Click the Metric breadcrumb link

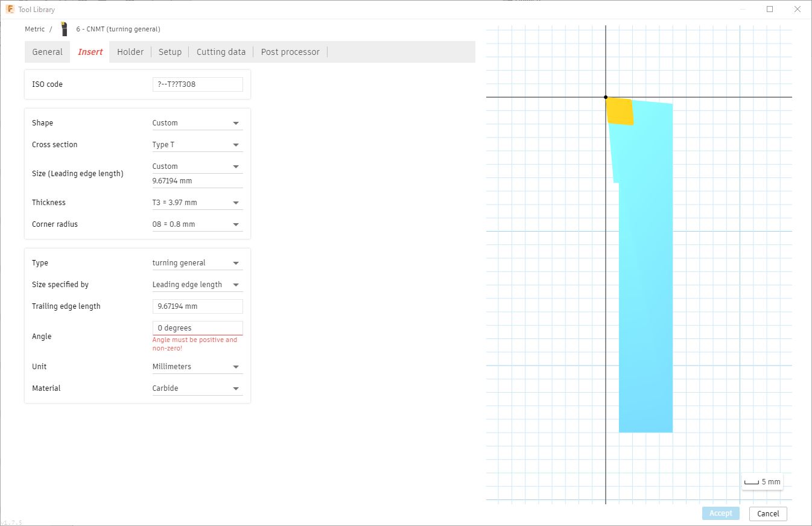tap(35, 29)
